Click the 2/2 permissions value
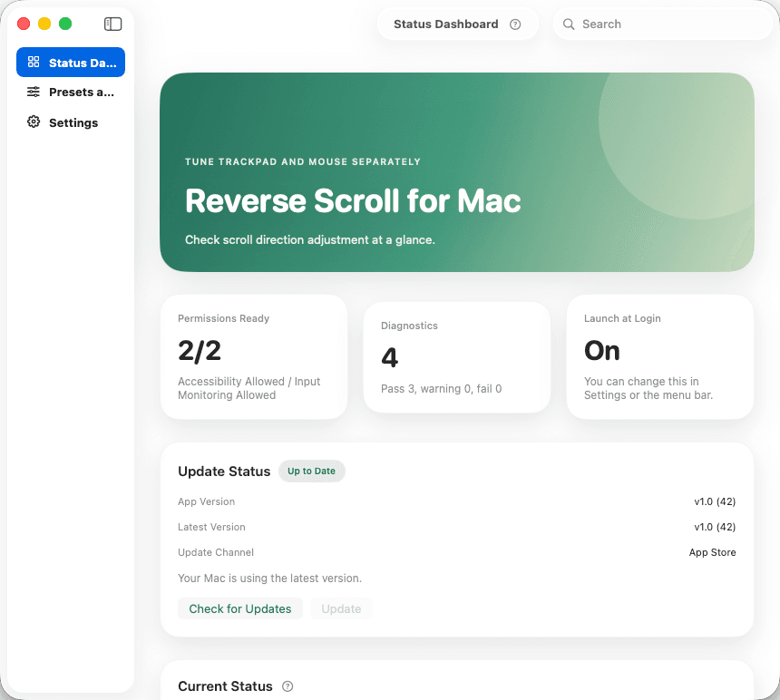The height and width of the screenshot is (700, 780). 200,351
